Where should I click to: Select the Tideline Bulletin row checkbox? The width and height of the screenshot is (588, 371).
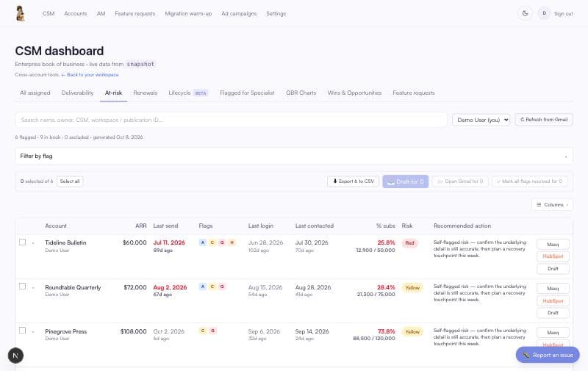(23, 242)
